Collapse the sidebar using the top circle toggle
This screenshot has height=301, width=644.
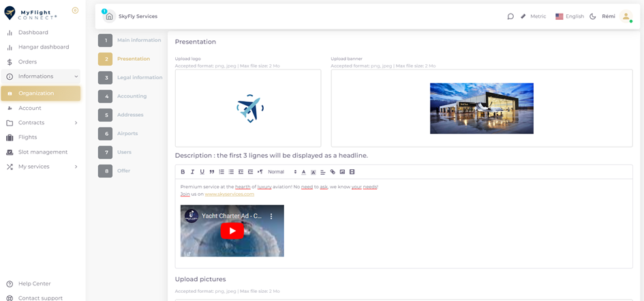click(x=75, y=10)
